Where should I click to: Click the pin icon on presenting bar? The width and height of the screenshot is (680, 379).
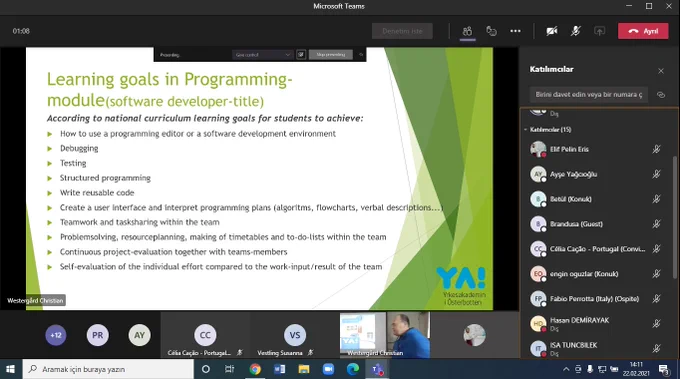click(x=361, y=55)
